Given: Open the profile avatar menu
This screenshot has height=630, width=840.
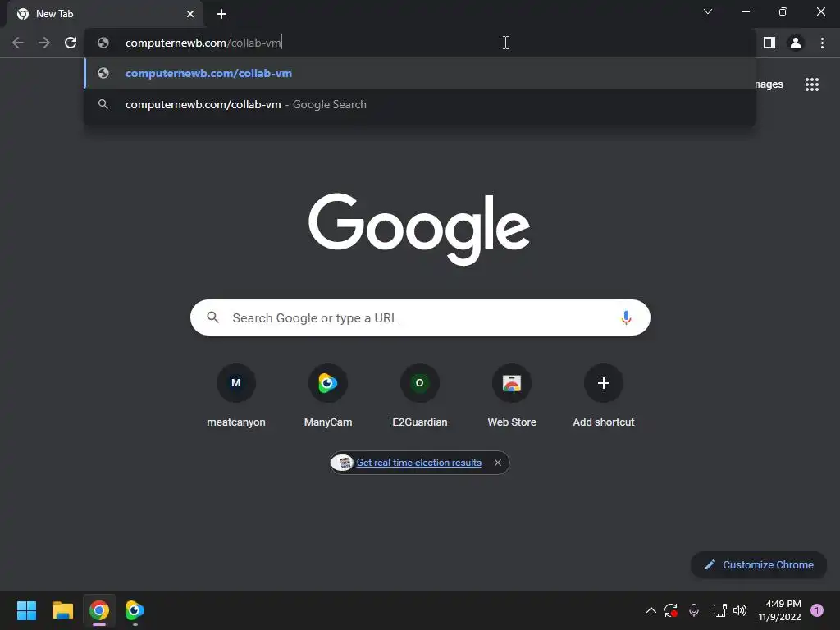Looking at the screenshot, I should (796, 43).
